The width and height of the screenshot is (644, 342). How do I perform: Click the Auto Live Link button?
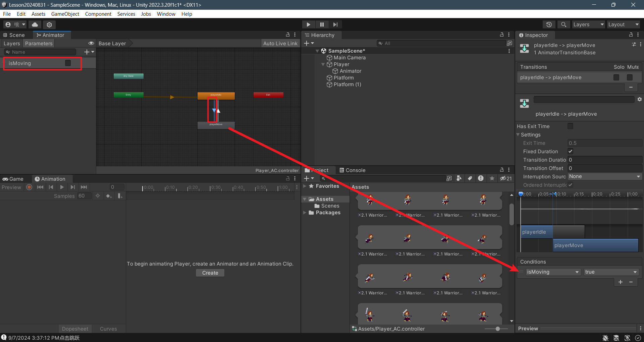[280, 43]
